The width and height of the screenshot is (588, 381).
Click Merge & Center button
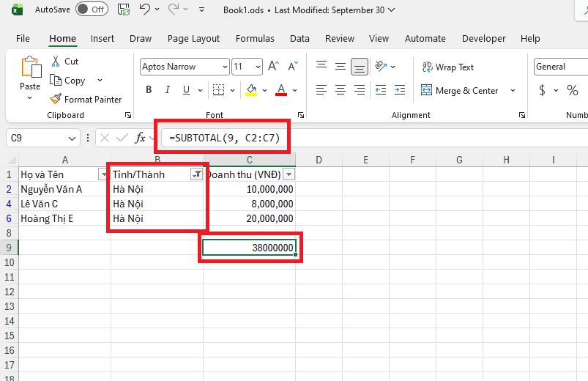point(460,90)
